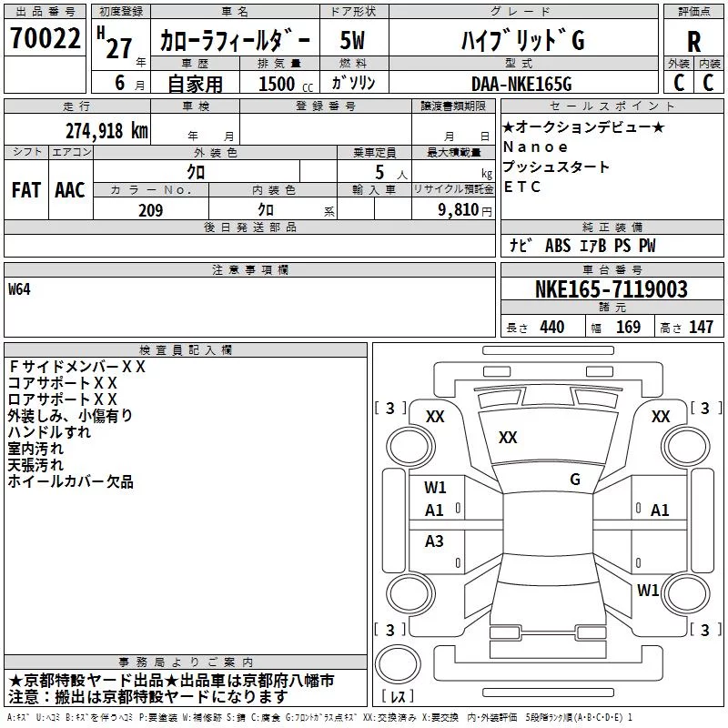
Task: Select the note ハンドルすれ
Action: coord(49,431)
